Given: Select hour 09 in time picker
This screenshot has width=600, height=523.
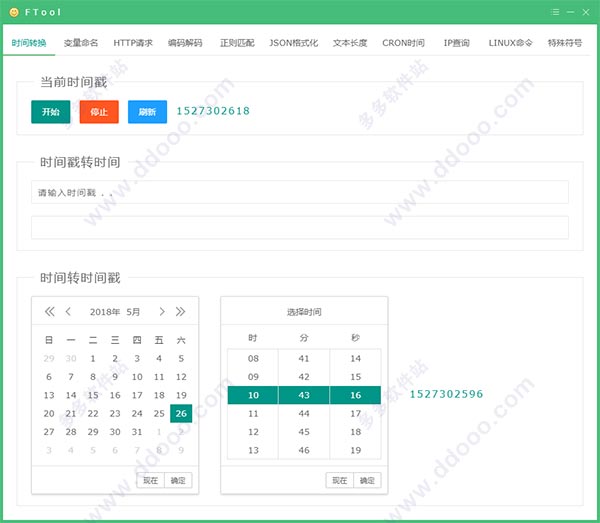Looking at the screenshot, I should [253, 376].
